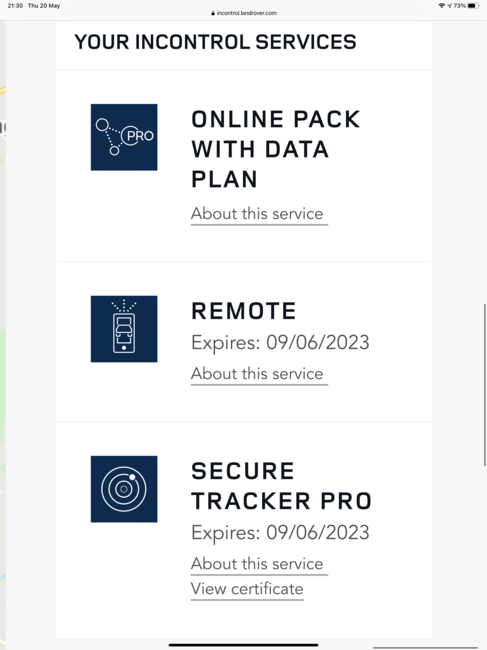Tap the battery indicator icon

[474, 5]
